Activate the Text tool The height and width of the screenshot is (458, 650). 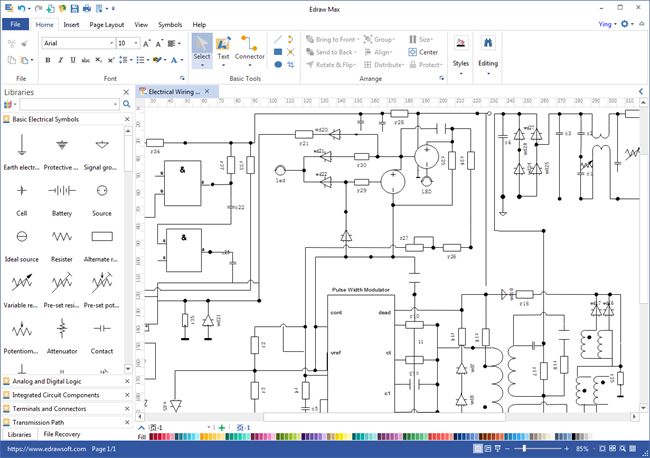[223, 51]
